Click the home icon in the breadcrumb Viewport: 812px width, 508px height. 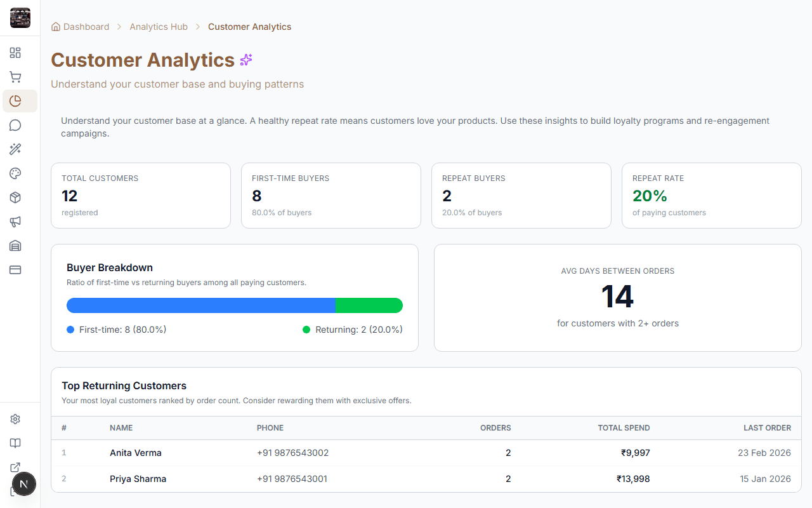[55, 26]
